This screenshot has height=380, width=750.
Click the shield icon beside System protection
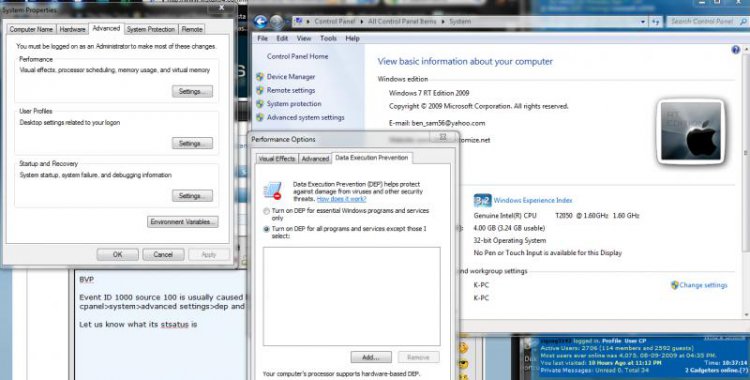pyautogui.click(x=260, y=104)
